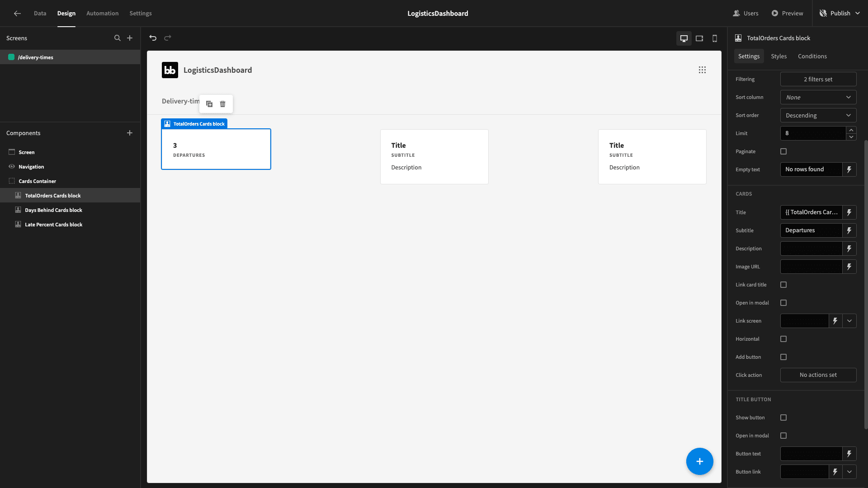Open the 2 filters set button
Screen dimensions: 868x488
click(818, 79)
